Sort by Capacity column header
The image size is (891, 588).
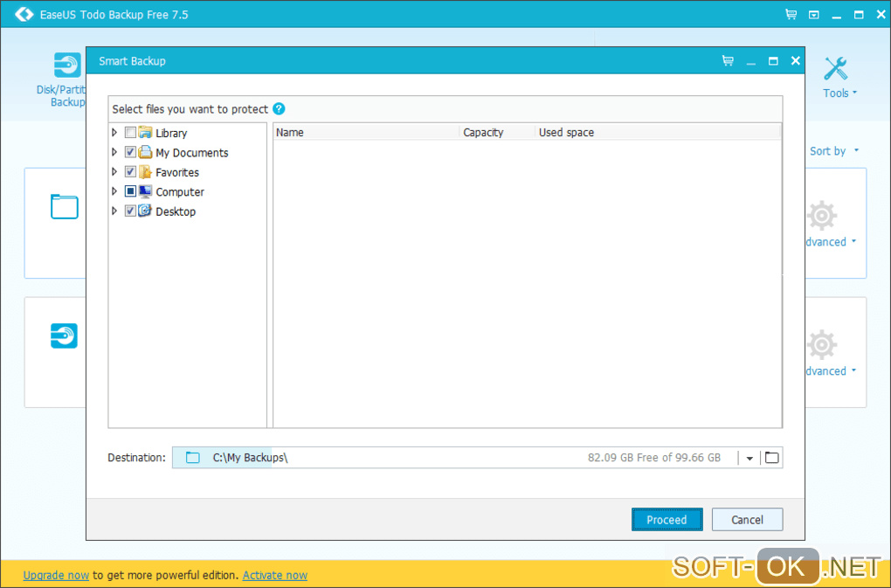click(x=497, y=133)
